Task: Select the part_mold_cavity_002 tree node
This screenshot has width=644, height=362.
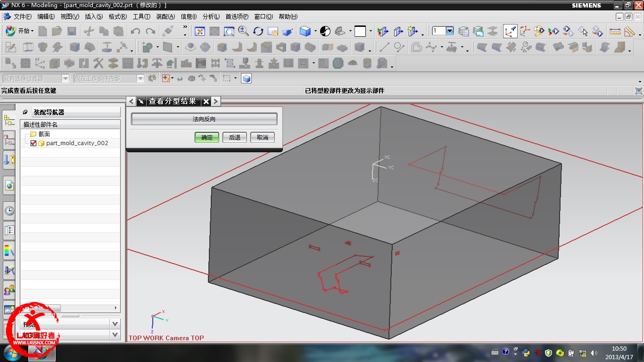Action: point(77,143)
